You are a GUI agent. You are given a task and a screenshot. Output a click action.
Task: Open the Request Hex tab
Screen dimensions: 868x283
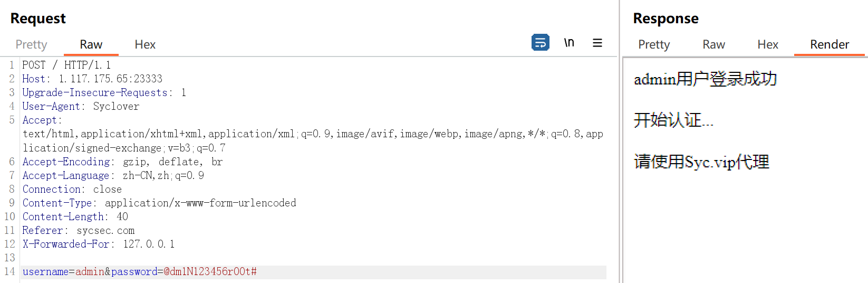[145, 44]
